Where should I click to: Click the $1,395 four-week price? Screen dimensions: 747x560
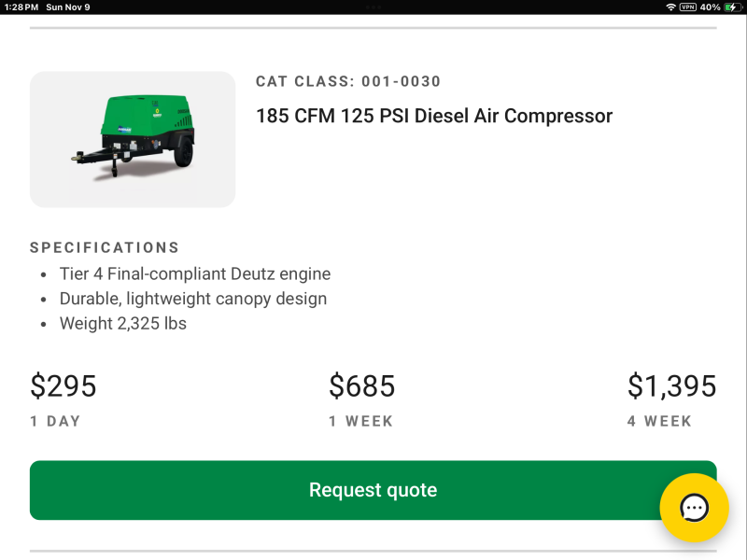pos(671,385)
